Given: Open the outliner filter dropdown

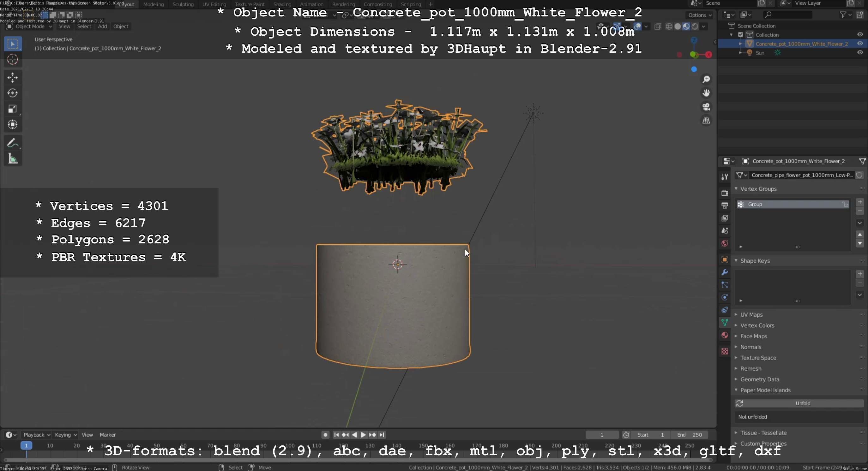Looking at the screenshot, I should 846,15.
